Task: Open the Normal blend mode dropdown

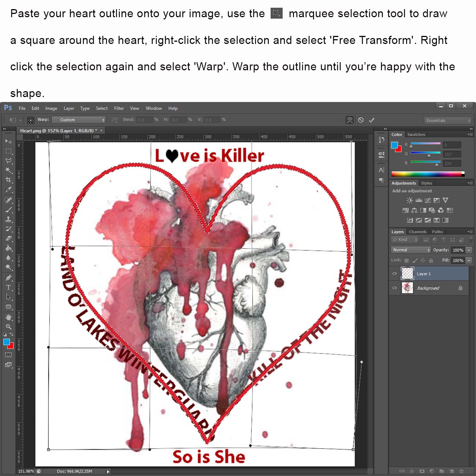Action: [x=411, y=250]
